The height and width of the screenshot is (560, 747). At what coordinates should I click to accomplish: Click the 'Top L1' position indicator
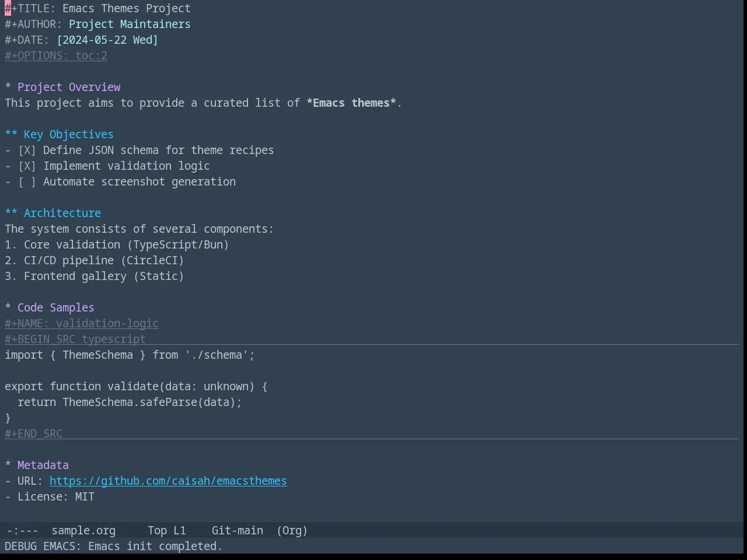click(x=166, y=531)
